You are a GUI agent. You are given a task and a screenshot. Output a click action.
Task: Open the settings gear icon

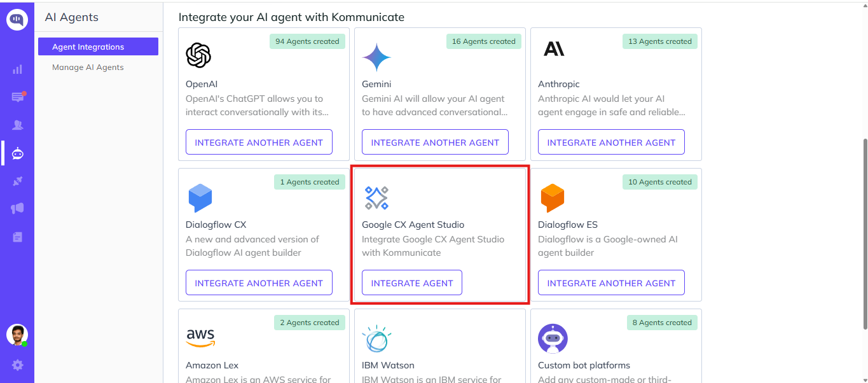[x=18, y=365]
